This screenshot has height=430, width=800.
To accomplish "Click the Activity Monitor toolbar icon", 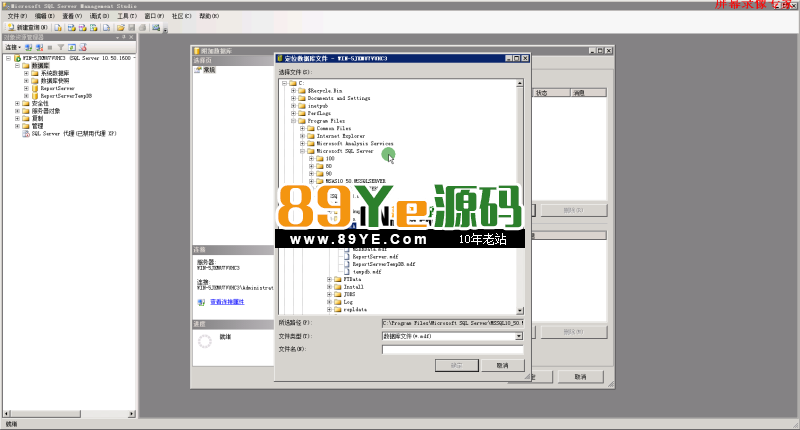I will [156, 28].
